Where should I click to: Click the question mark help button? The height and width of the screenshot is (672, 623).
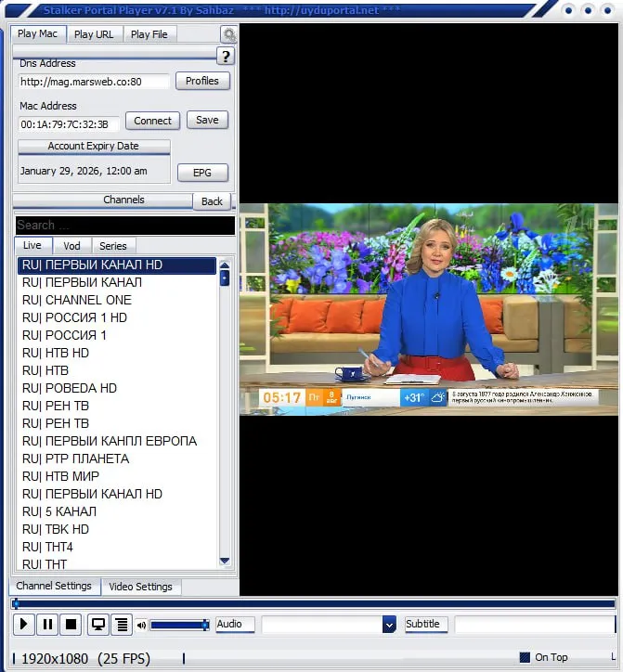tap(226, 56)
